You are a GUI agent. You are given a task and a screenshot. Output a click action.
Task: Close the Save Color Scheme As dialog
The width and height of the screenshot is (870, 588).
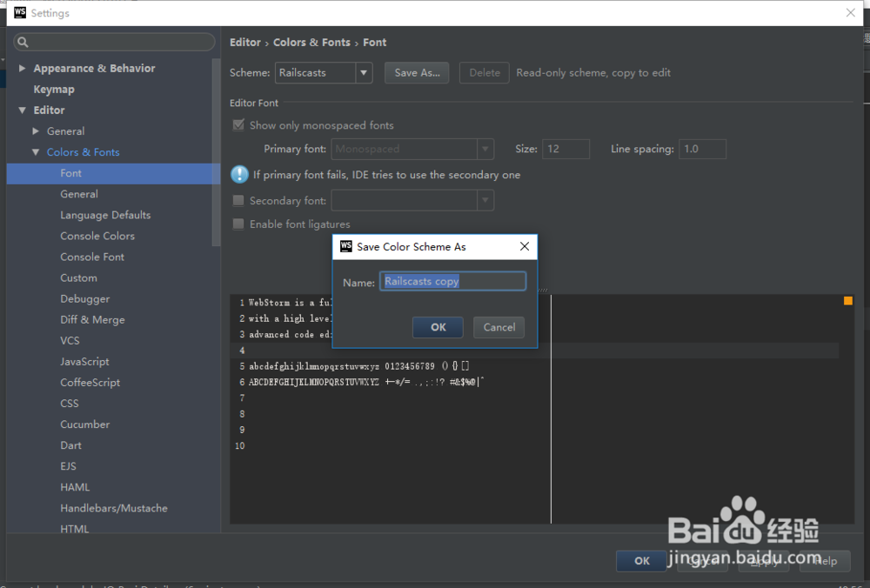(x=525, y=246)
